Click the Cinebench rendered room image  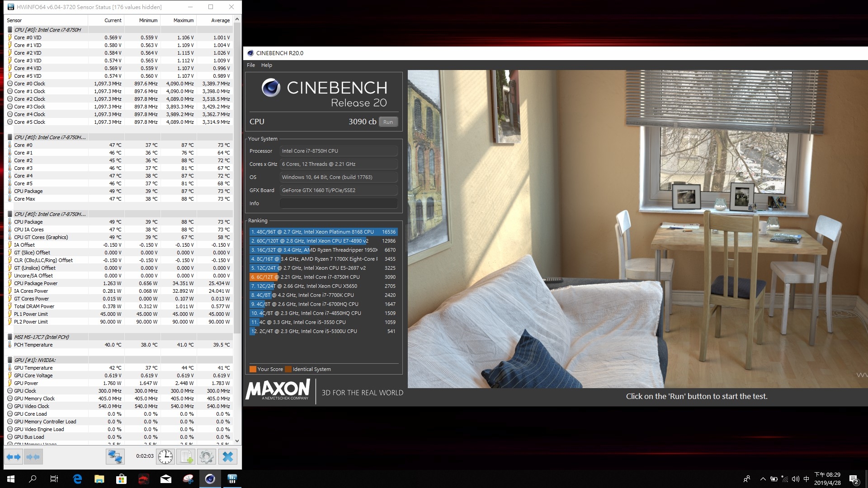point(637,229)
